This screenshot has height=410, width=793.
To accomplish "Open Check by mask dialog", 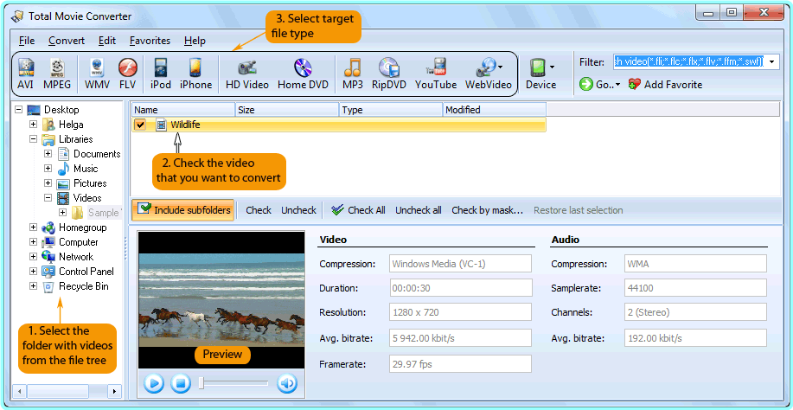I will coord(487,210).
